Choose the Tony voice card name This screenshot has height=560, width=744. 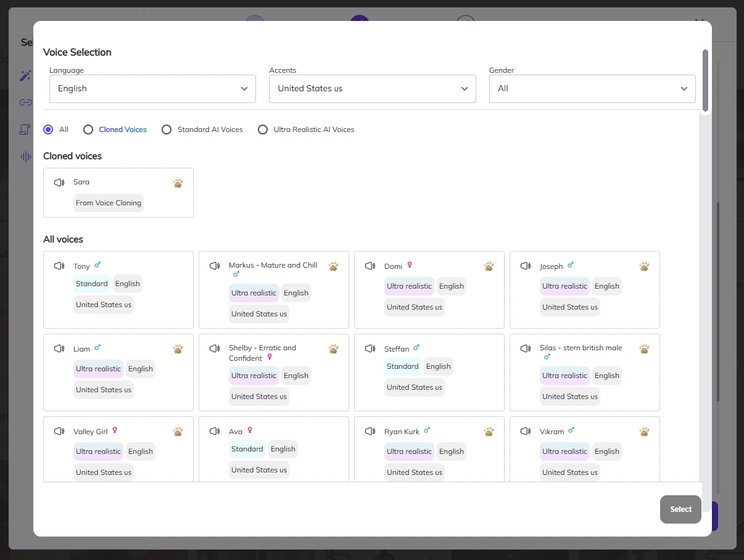tap(81, 266)
